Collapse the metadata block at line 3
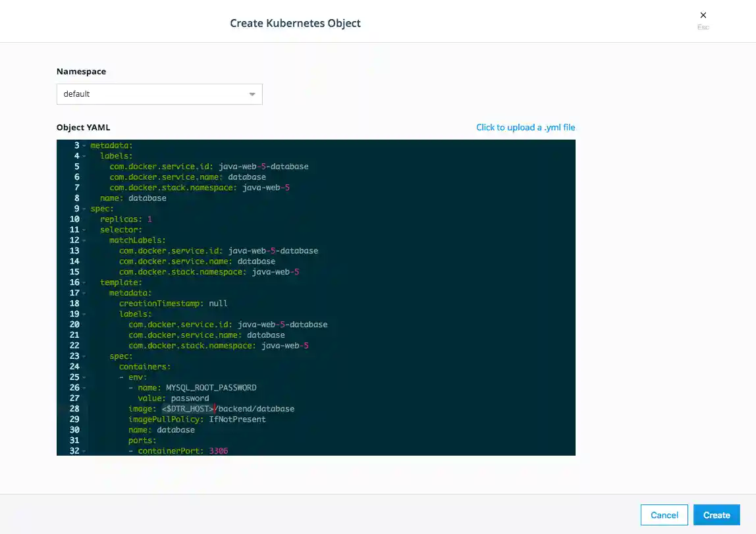 (x=84, y=146)
